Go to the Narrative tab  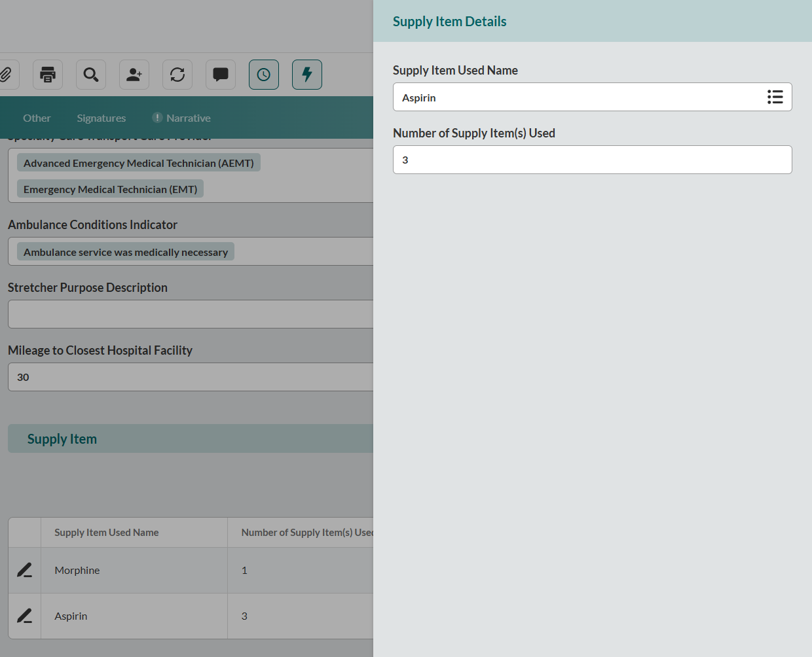(188, 118)
